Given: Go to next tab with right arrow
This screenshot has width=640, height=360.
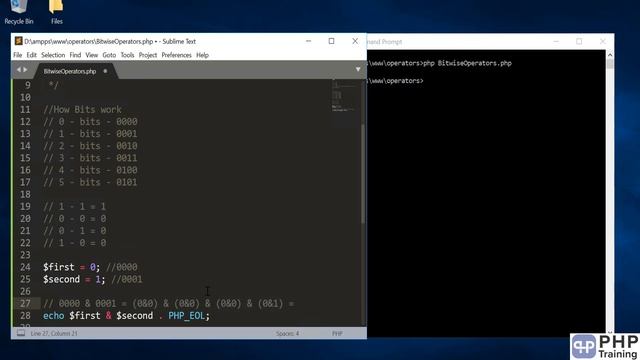Looking at the screenshot, I should click(25, 70).
